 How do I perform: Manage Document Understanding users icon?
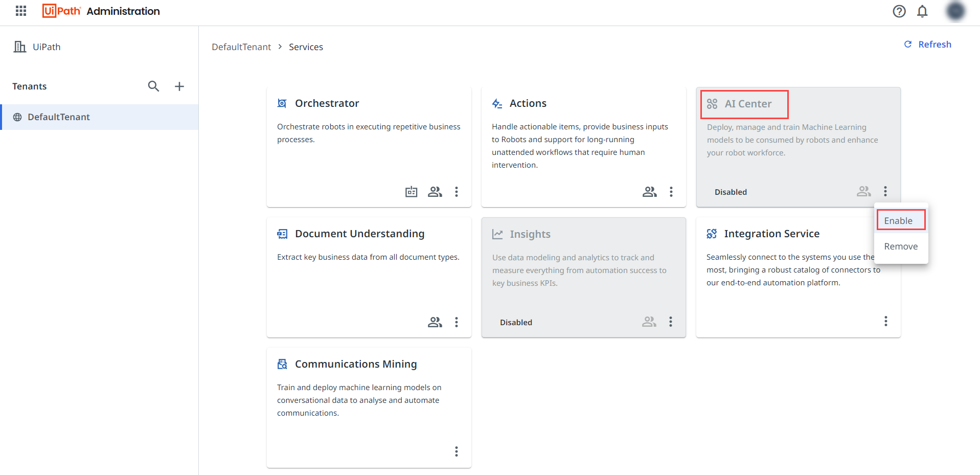pos(435,322)
